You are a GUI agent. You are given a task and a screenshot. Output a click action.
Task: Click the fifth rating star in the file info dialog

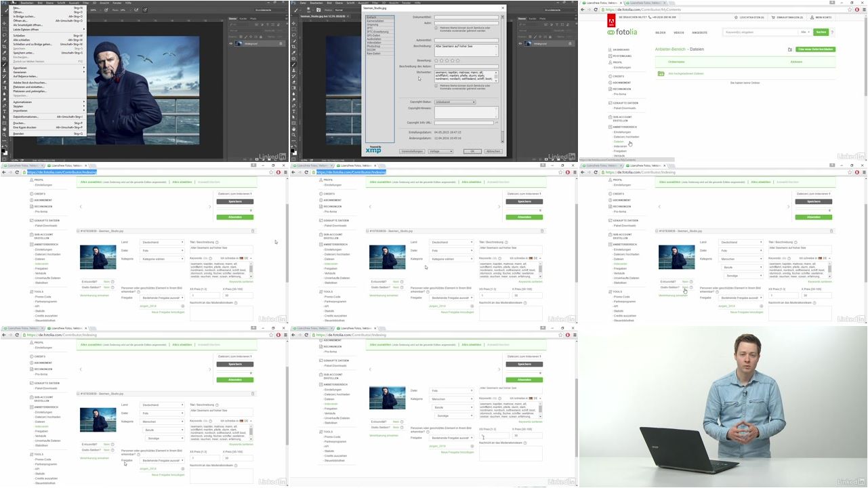[458, 60]
